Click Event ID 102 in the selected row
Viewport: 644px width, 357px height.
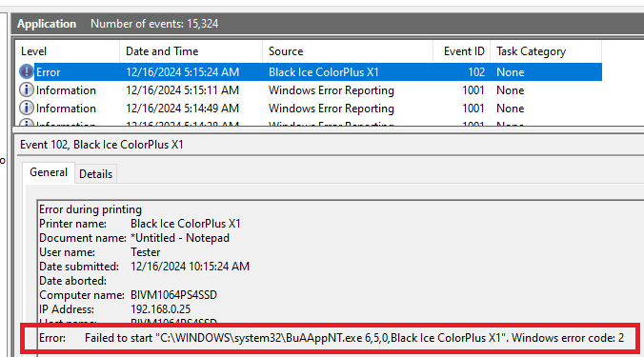point(476,72)
